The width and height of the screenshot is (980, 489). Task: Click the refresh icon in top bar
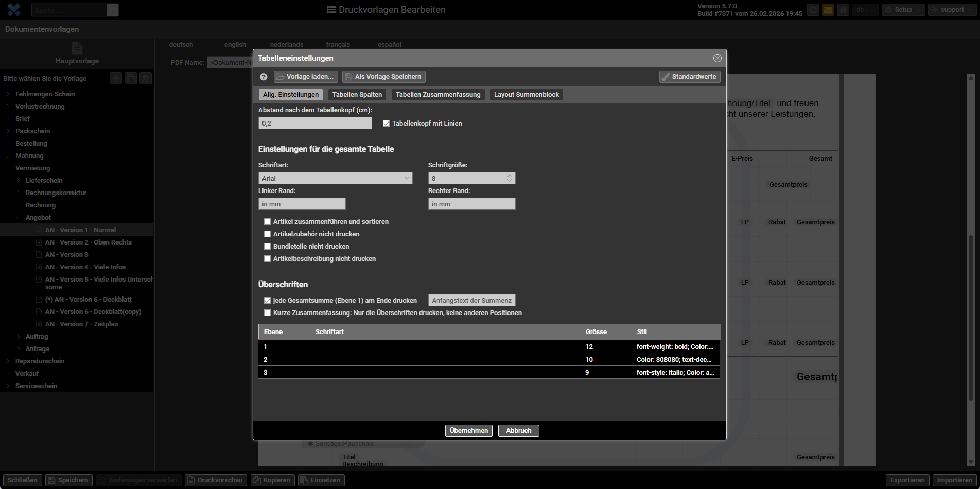[x=813, y=10]
